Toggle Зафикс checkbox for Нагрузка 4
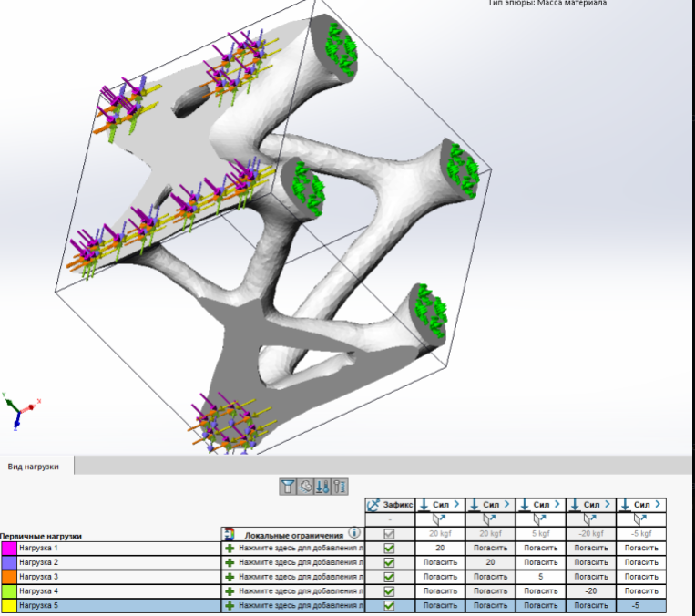This screenshot has height=616, width=695. click(x=389, y=591)
